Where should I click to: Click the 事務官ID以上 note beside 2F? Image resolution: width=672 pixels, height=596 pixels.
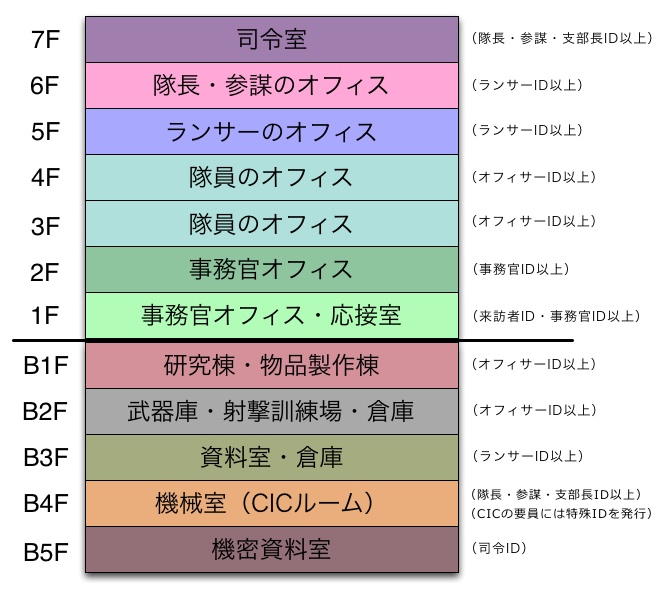(521, 269)
